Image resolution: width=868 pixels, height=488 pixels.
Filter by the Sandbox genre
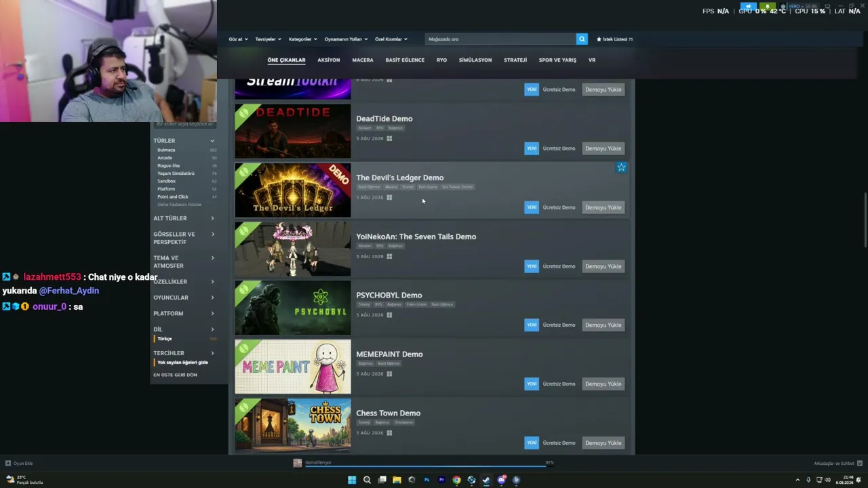click(x=166, y=181)
